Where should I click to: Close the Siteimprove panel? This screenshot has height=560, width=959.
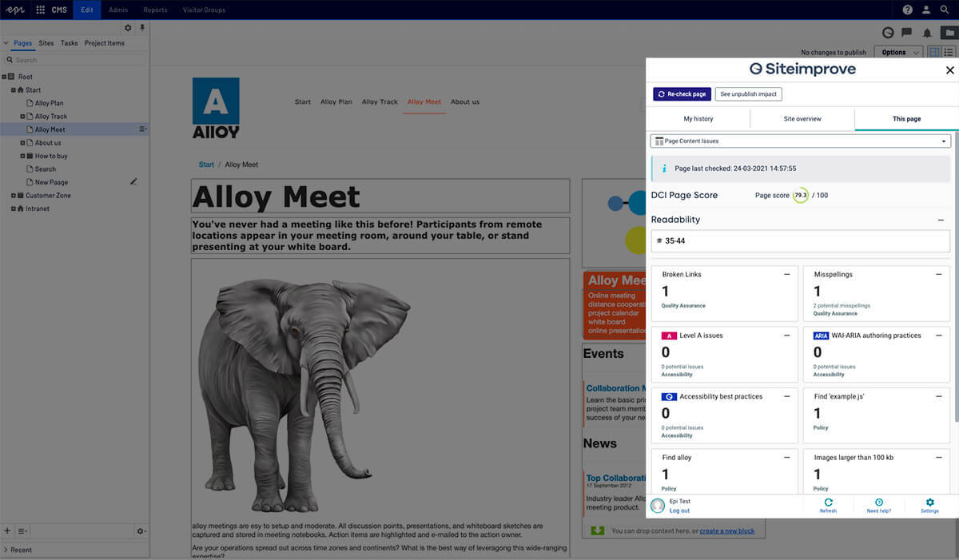coord(950,70)
